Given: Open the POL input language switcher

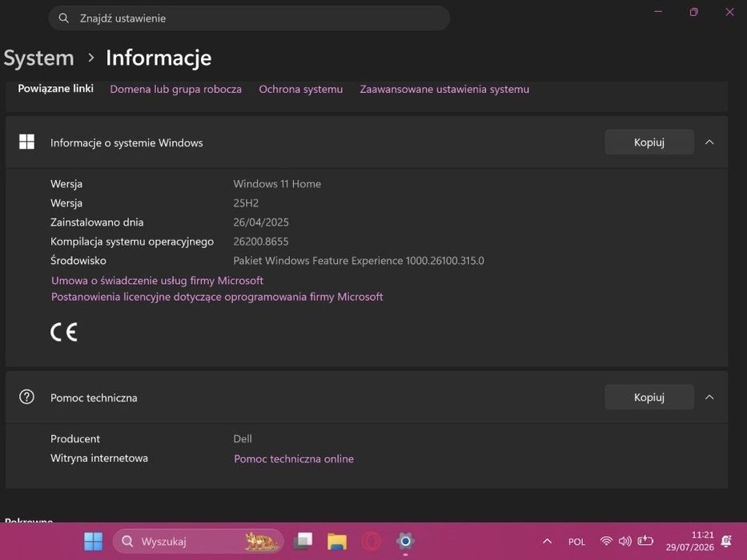Looking at the screenshot, I should coord(576,542).
